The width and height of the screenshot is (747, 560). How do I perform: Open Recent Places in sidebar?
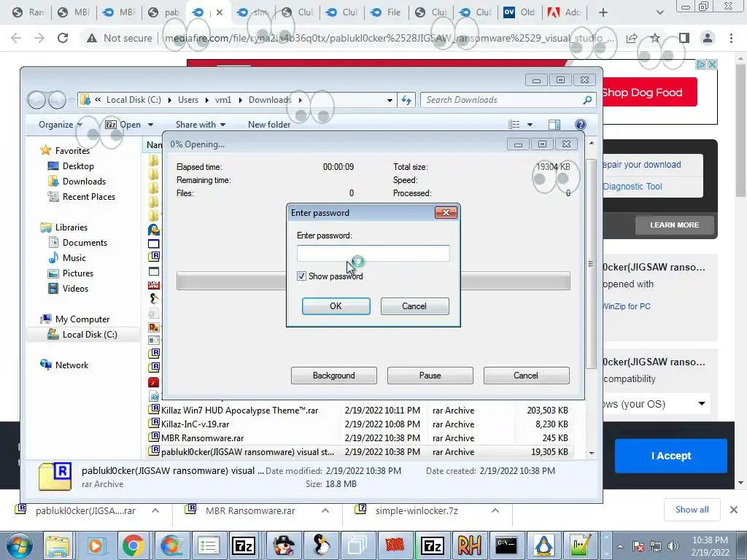88,197
